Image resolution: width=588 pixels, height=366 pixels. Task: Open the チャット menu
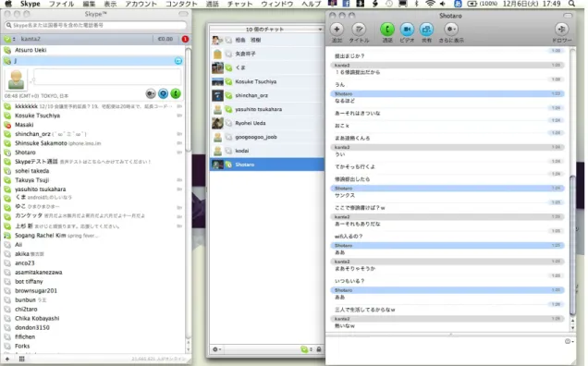(x=240, y=4)
